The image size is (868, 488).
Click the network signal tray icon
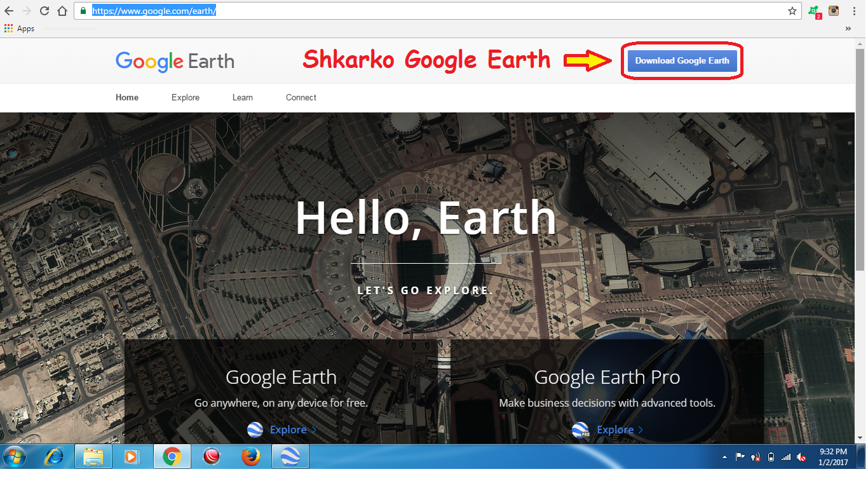(787, 457)
